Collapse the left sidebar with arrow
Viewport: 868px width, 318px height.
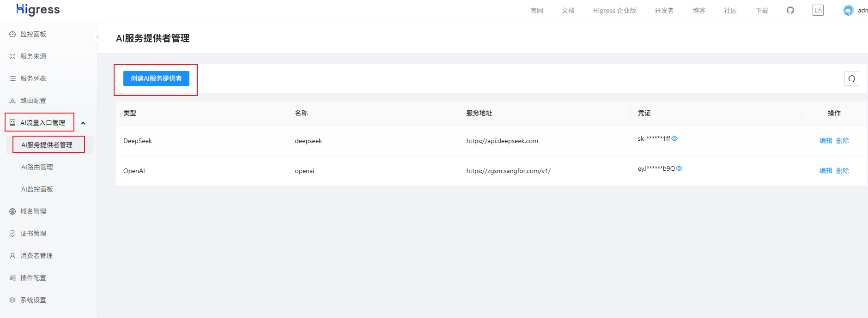click(97, 37)
